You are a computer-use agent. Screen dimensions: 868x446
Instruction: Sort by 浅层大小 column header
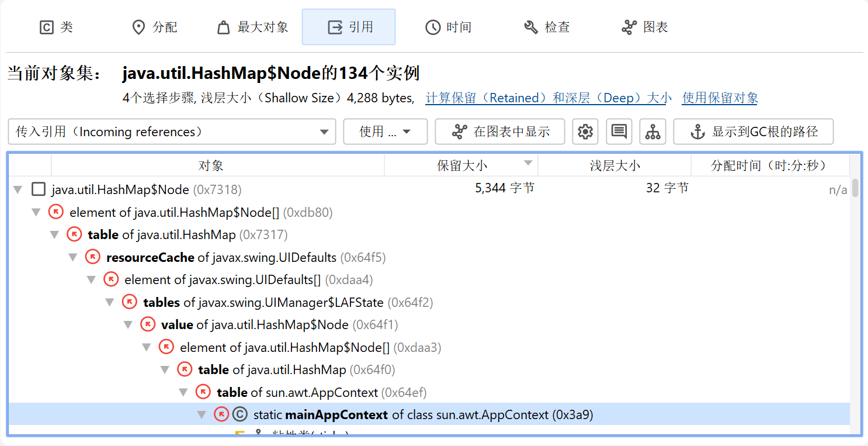[x=614, y=165]
